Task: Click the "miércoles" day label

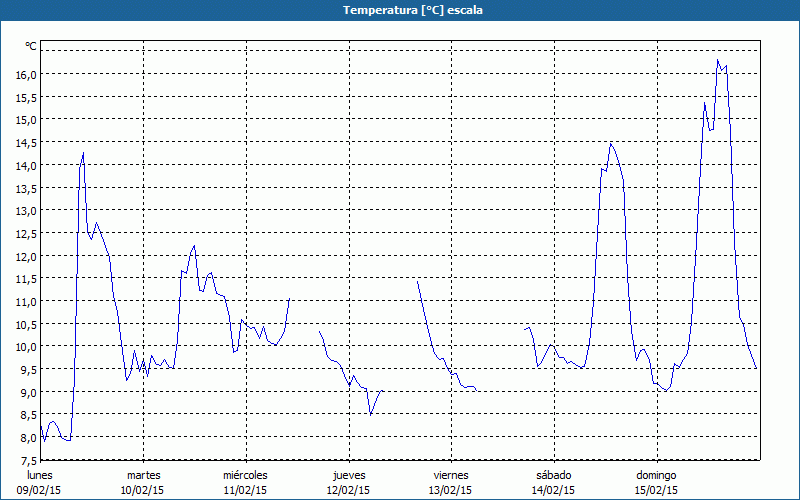Action: coord(245,475)
